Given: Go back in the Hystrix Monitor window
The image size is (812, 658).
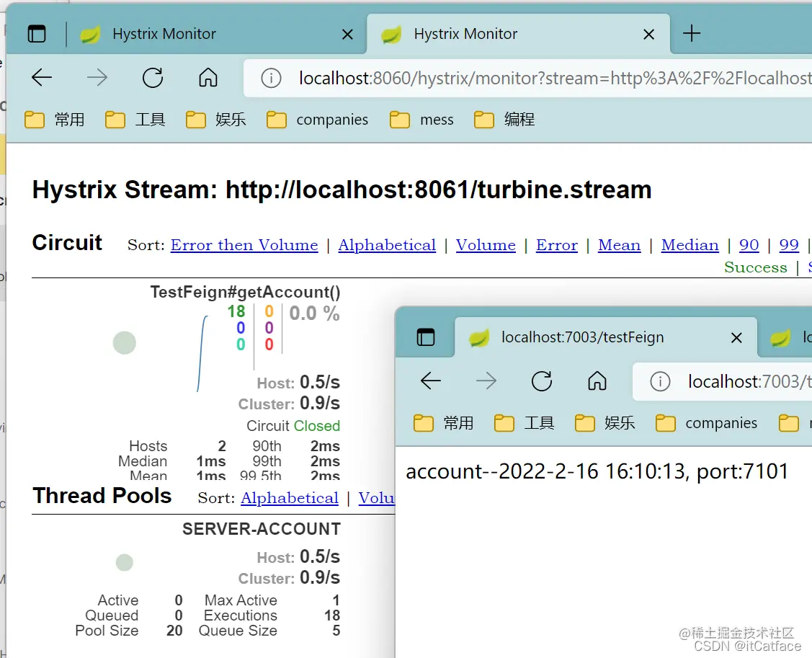Looking at the screenshot, I should pyautogui.click(x=42, y=78).
